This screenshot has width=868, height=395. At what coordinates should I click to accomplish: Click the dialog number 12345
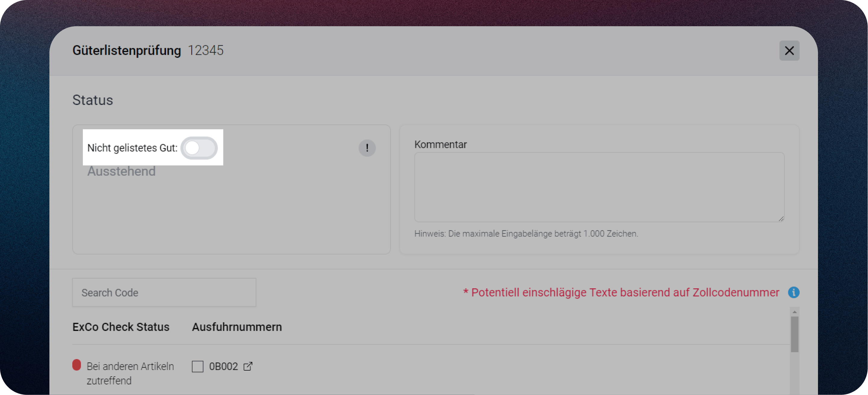[x=205, y=51]
